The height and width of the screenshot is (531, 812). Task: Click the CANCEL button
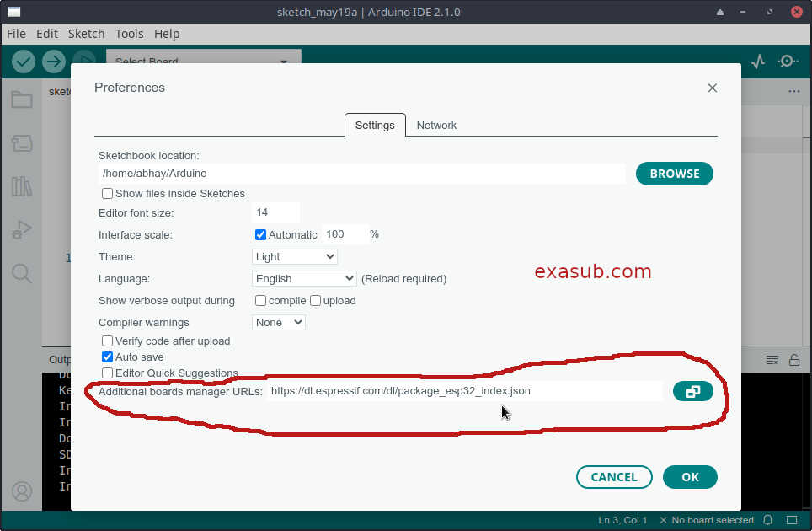pyautogui.click(x=614, y=476)
